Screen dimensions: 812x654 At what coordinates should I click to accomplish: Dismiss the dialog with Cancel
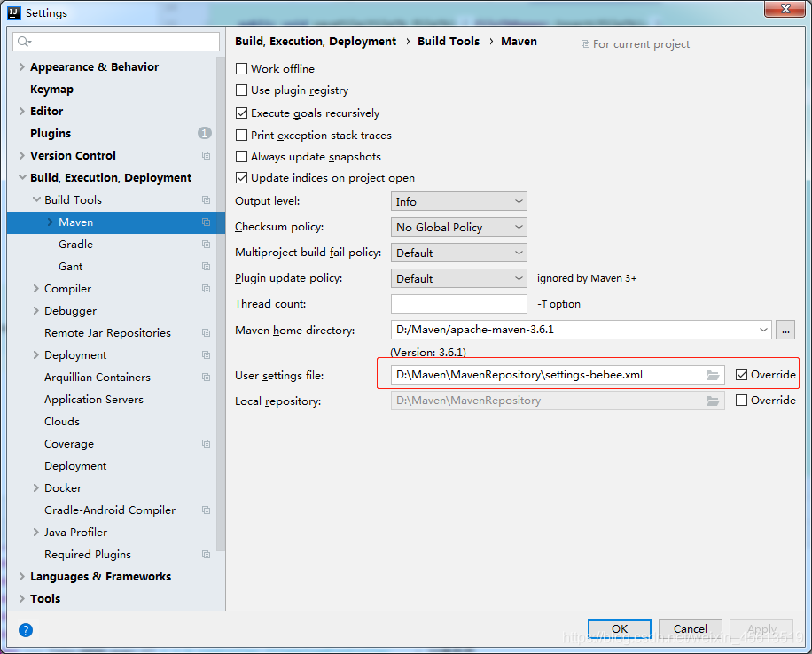pos(690,629)
